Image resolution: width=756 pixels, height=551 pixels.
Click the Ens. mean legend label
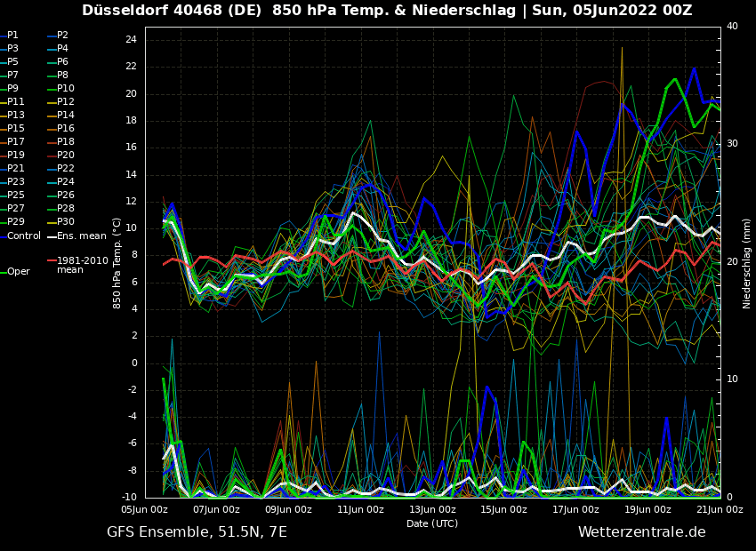click(x=81, y=236)
